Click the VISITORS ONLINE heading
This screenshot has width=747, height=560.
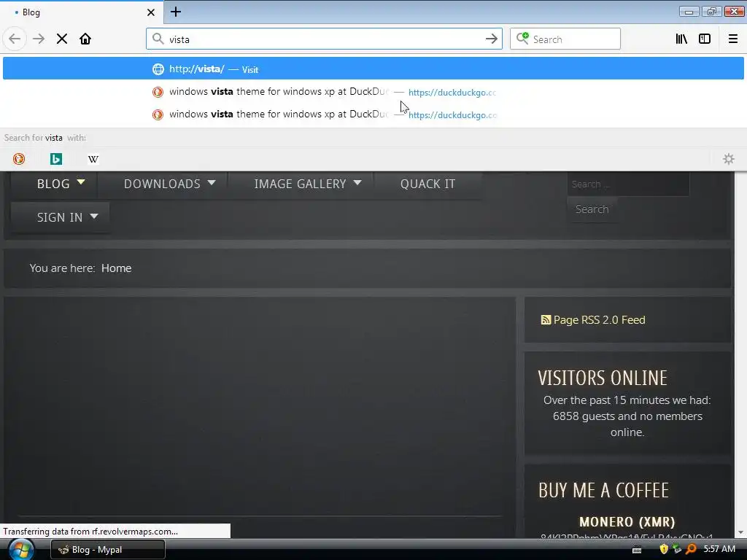pyautogui.click(x=603, y=378)
